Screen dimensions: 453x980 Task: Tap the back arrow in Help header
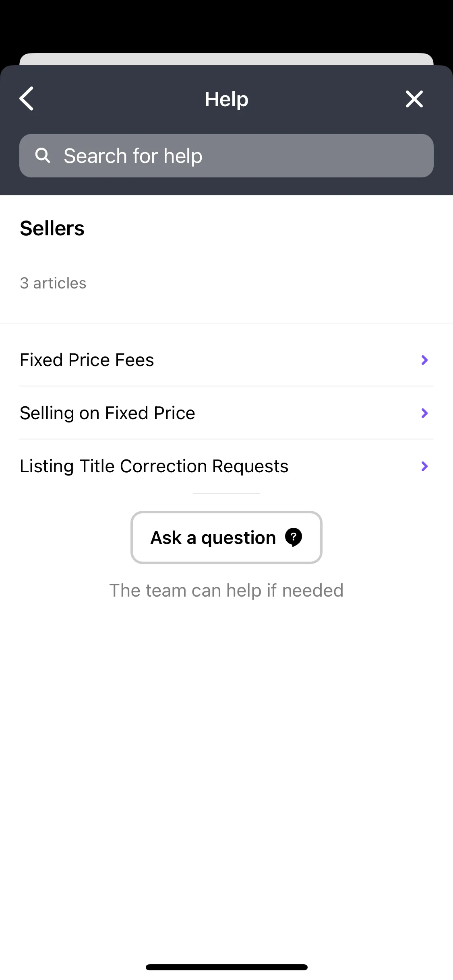27,99
